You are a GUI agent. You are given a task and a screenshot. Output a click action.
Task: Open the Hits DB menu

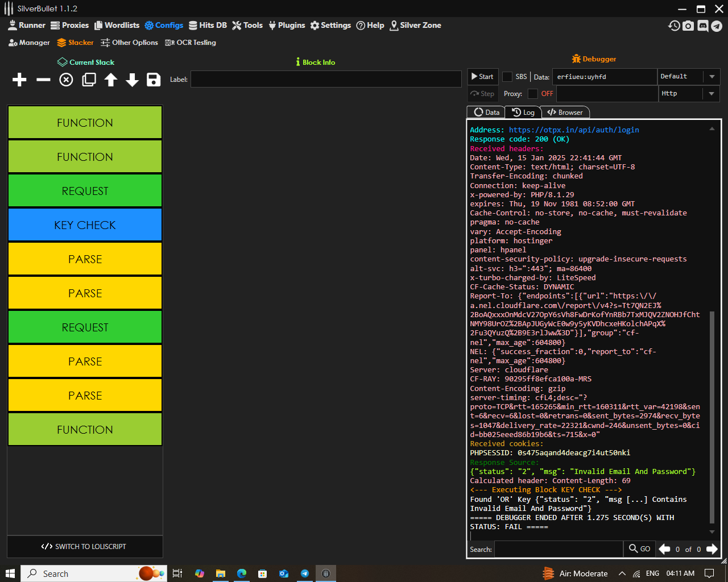(x=208, y=25)
